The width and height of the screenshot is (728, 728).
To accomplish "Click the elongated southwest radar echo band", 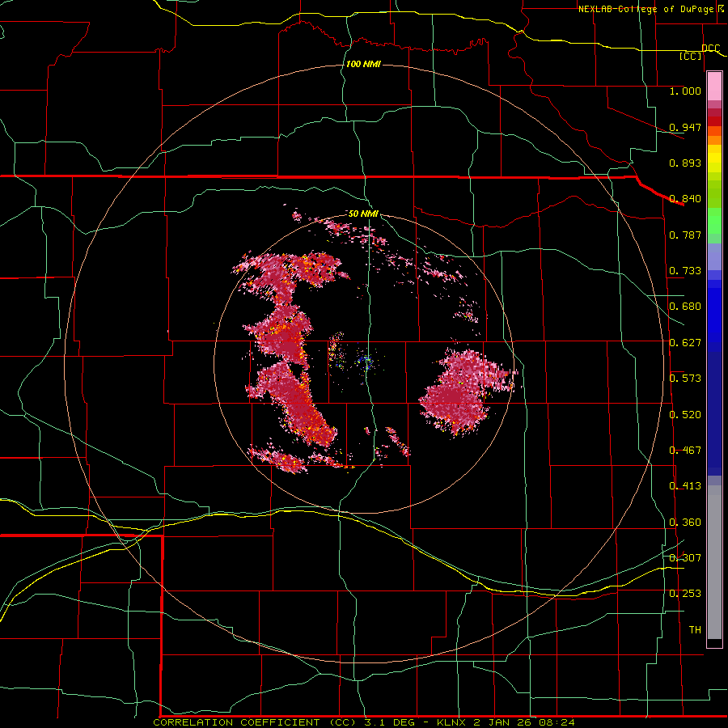I will coord(294,401).
